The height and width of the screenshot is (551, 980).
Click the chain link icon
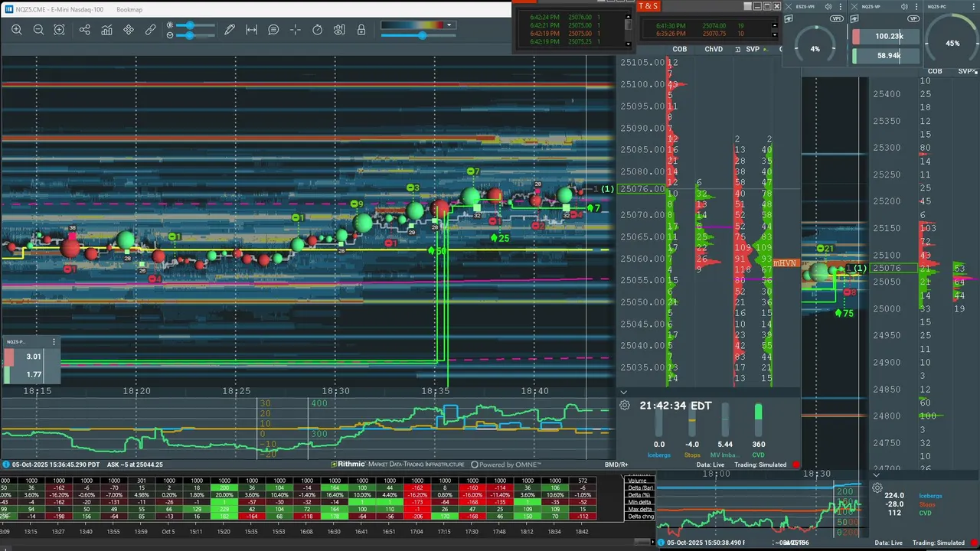click(150, 30)
